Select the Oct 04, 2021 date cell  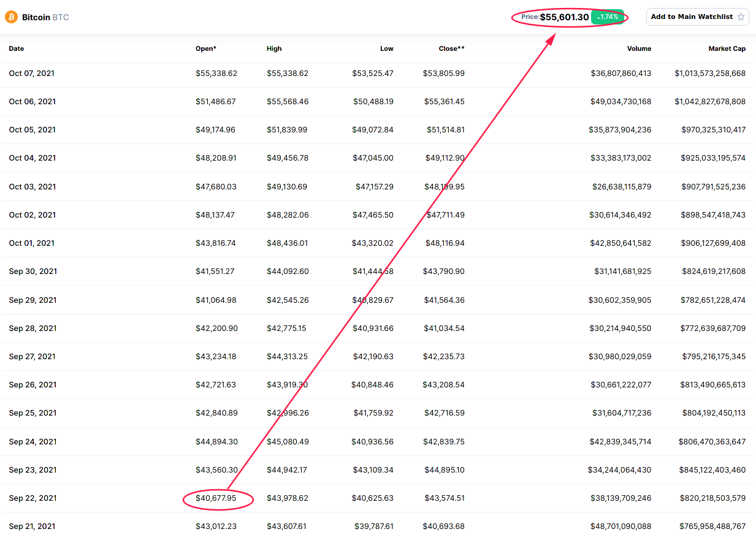tap(32, 158)
